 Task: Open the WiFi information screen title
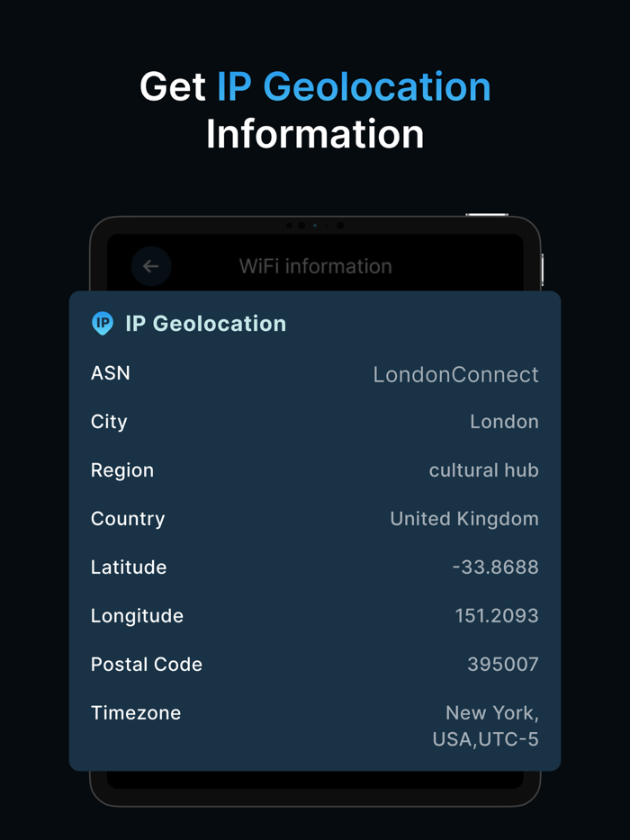point(314,266)
